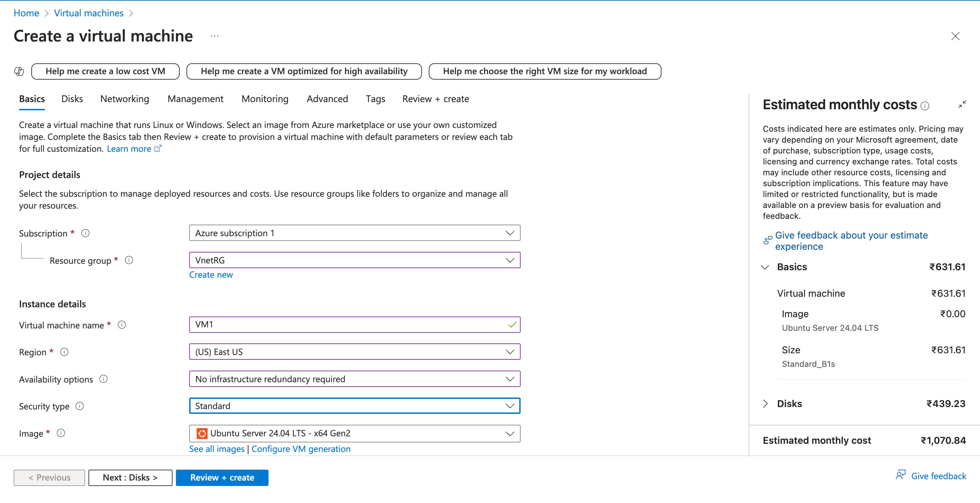Click the info icon next to Region
The width and height of the screenshot is (980, 503).
[64, 352]
